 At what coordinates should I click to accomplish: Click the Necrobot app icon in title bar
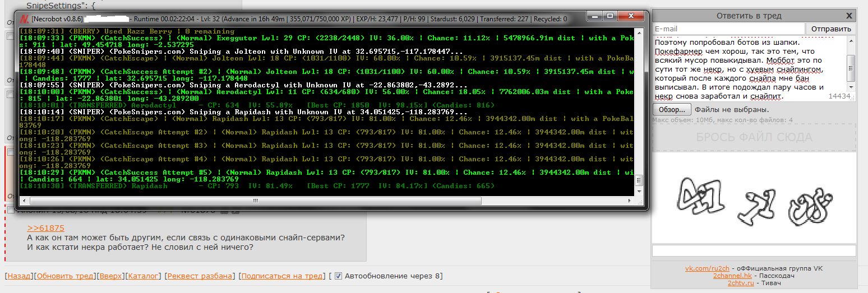pos(25,18)
